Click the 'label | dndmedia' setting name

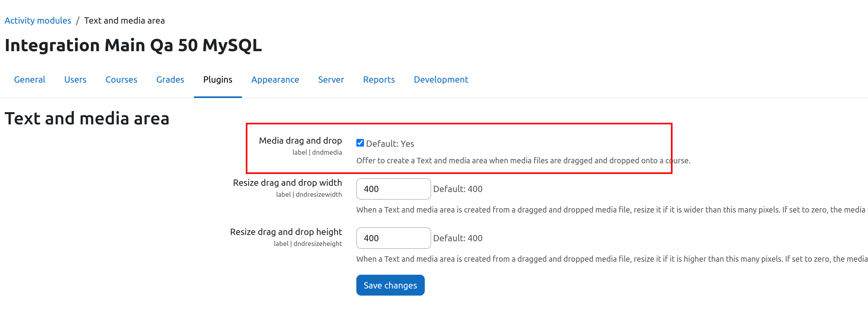[317, 152]
